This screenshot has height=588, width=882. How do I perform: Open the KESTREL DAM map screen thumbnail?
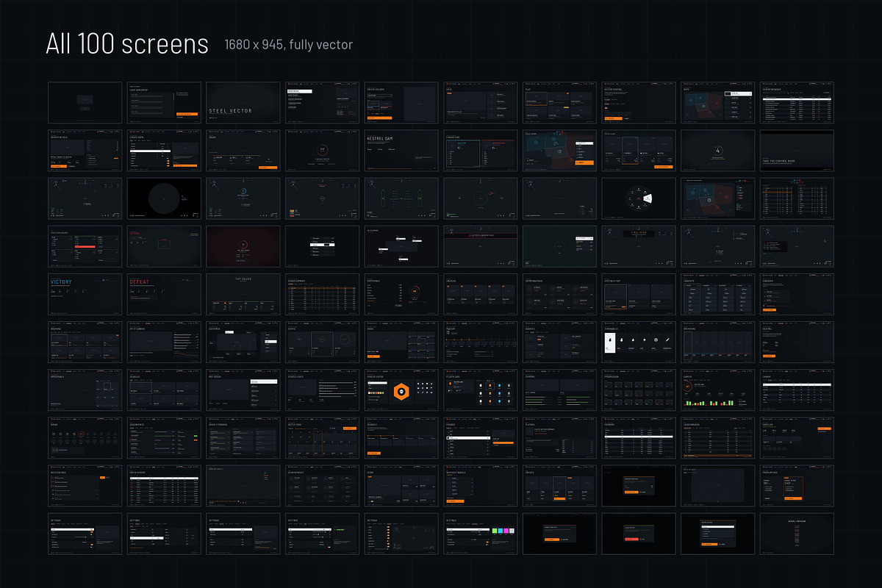point(401,150)
